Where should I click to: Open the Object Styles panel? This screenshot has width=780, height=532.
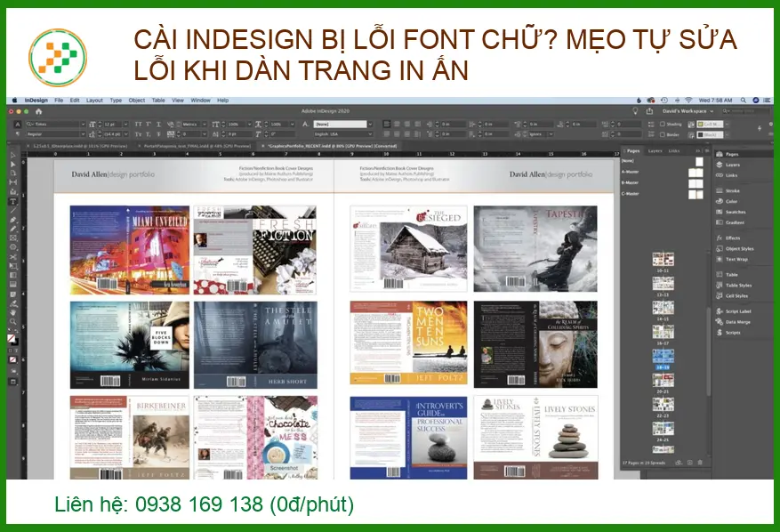pyautogui.click(x=735, y=248)
